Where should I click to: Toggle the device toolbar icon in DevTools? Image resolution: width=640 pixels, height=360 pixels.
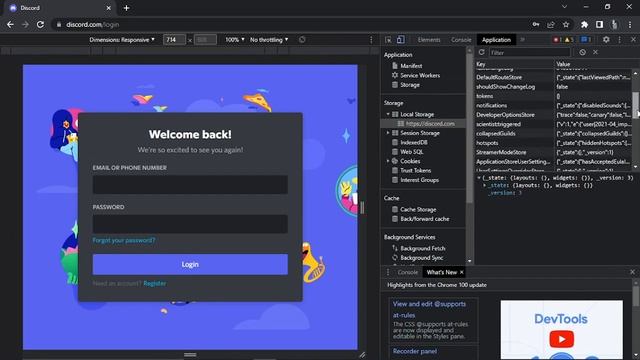[400, 40]
